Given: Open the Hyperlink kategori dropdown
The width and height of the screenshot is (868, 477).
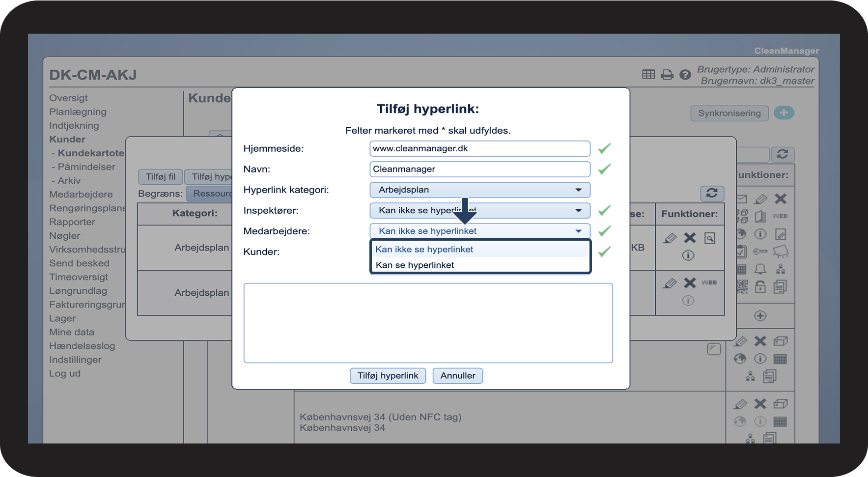Looking at the screenshot, I should point(480,190).
